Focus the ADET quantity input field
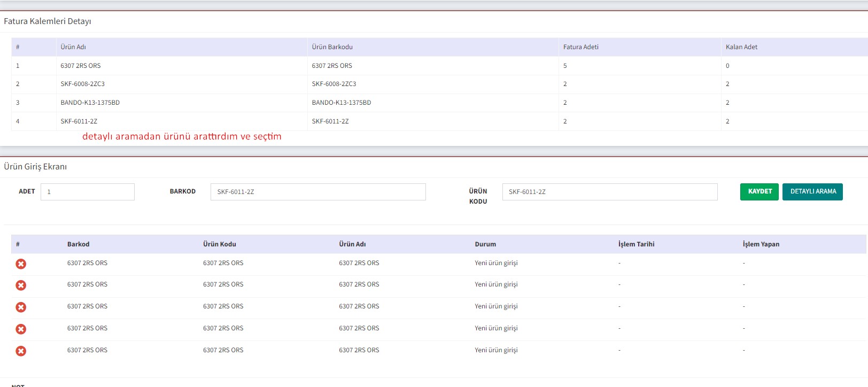The width and height of the screenshot is (868, 387). [88, 192]
